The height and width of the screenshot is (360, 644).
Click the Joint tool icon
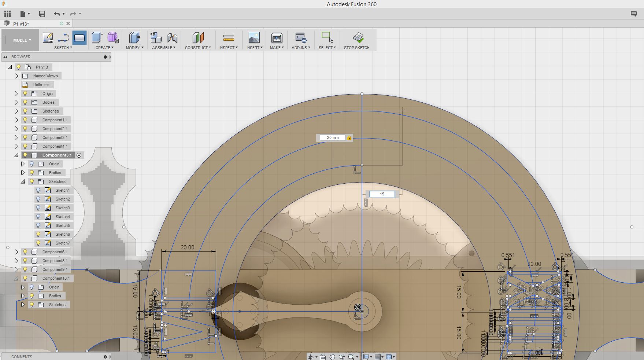172,37
